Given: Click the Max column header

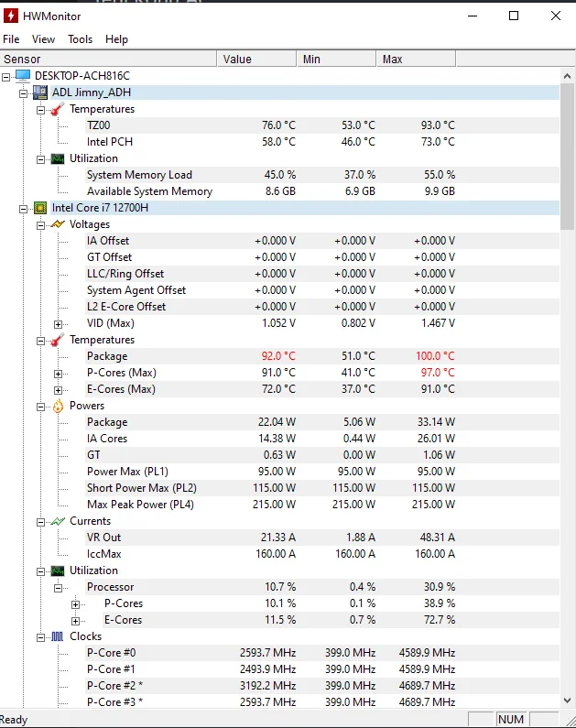Looking at the screenshot, I should point(415,60).
